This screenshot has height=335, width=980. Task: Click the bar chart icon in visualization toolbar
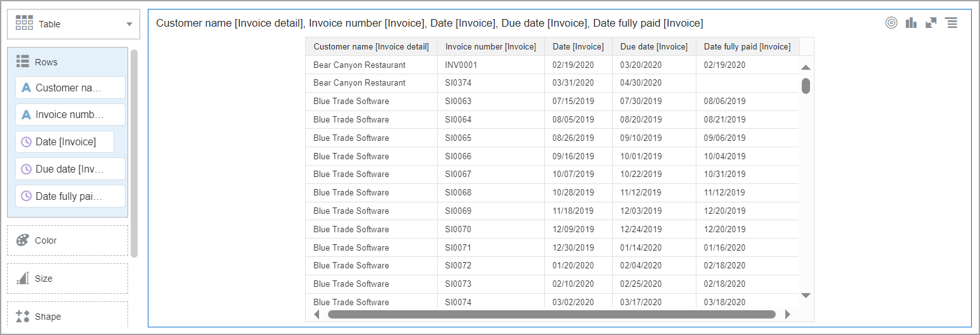click(x=911, y=23)
